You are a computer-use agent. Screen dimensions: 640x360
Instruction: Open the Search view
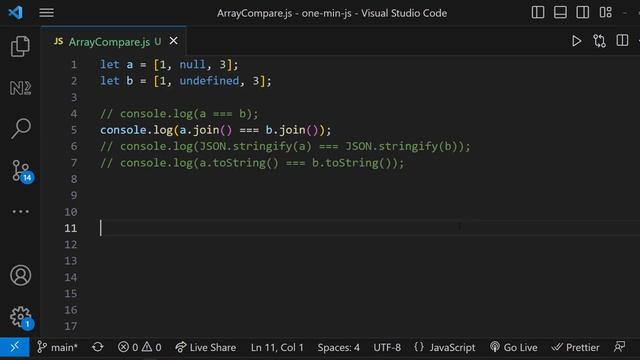[x=20, y=129]
